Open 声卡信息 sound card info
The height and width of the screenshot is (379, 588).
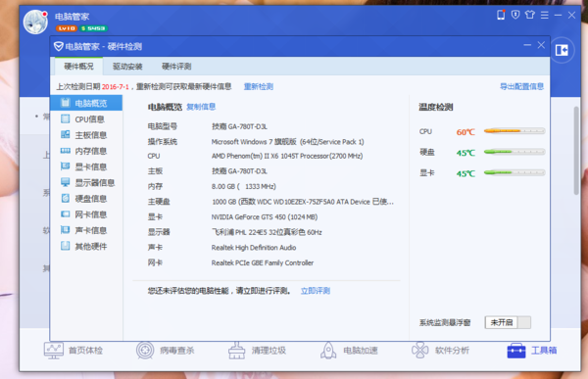[86, 230]
